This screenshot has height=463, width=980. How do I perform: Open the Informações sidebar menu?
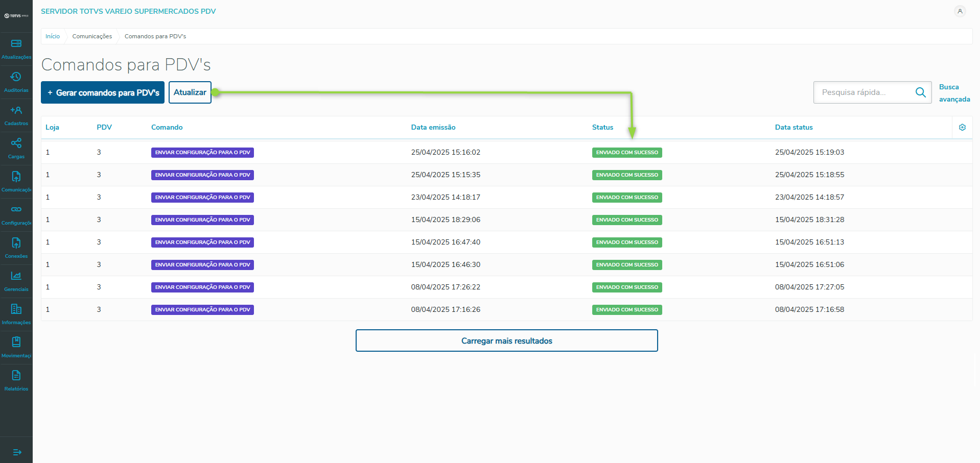(16, 315)
